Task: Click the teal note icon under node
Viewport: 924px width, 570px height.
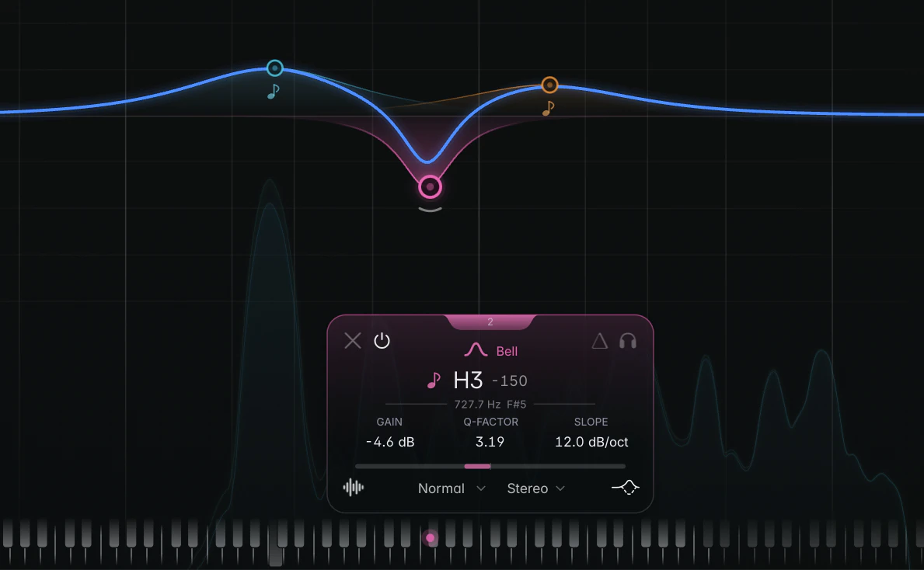Action: coord(273,92)
